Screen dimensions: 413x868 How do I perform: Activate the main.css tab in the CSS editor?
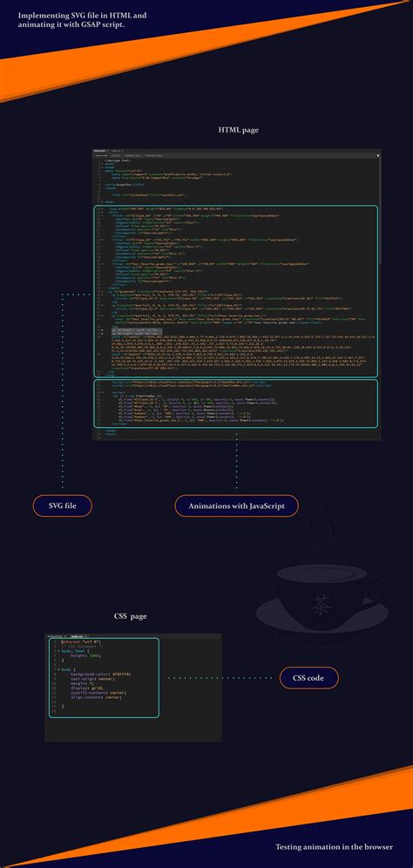pyautogui.click(x=77, y=636)
